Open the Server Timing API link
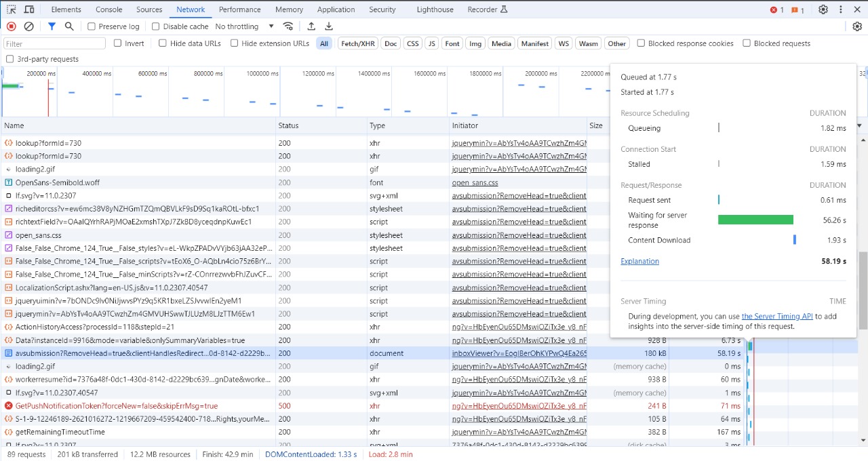This screenshot has width=868, height=461. click(777, 316)
